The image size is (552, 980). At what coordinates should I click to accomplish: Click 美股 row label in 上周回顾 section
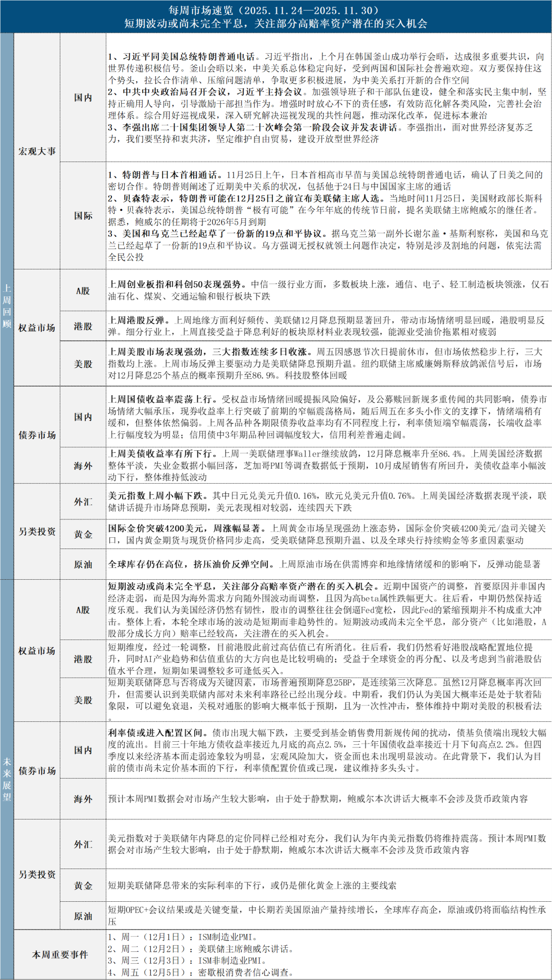coord(83,364)
